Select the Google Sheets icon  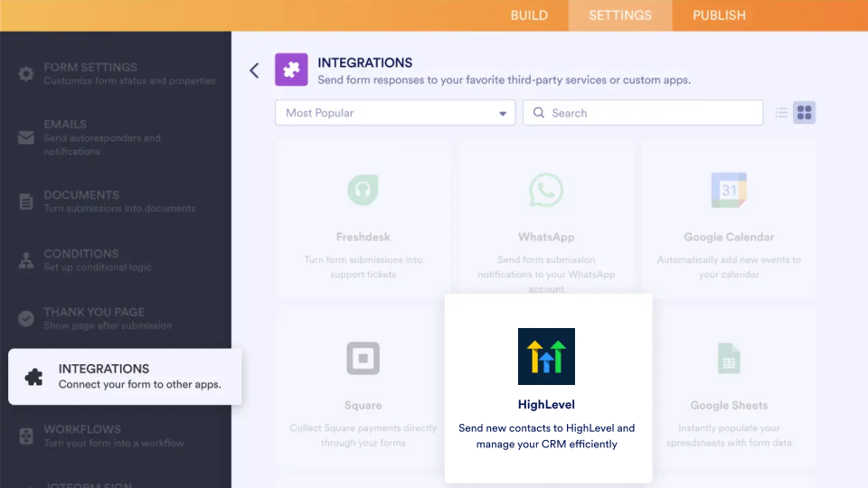tap(728, 359)
